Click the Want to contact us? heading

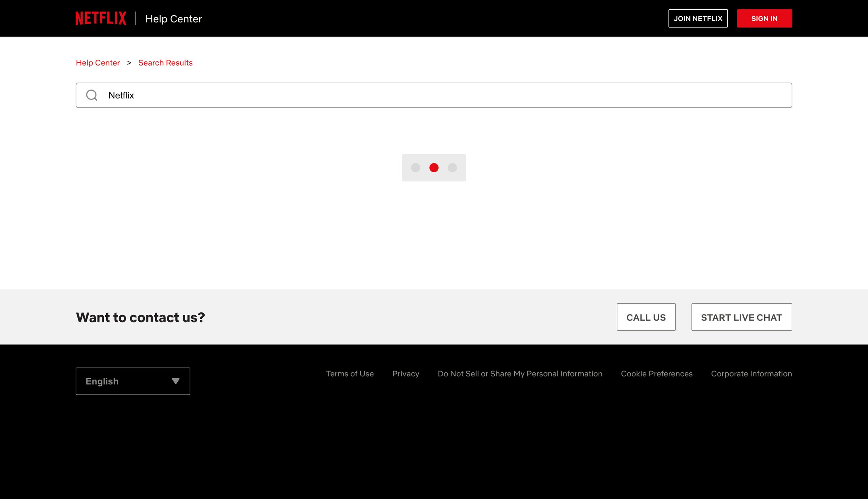(140, 317)
